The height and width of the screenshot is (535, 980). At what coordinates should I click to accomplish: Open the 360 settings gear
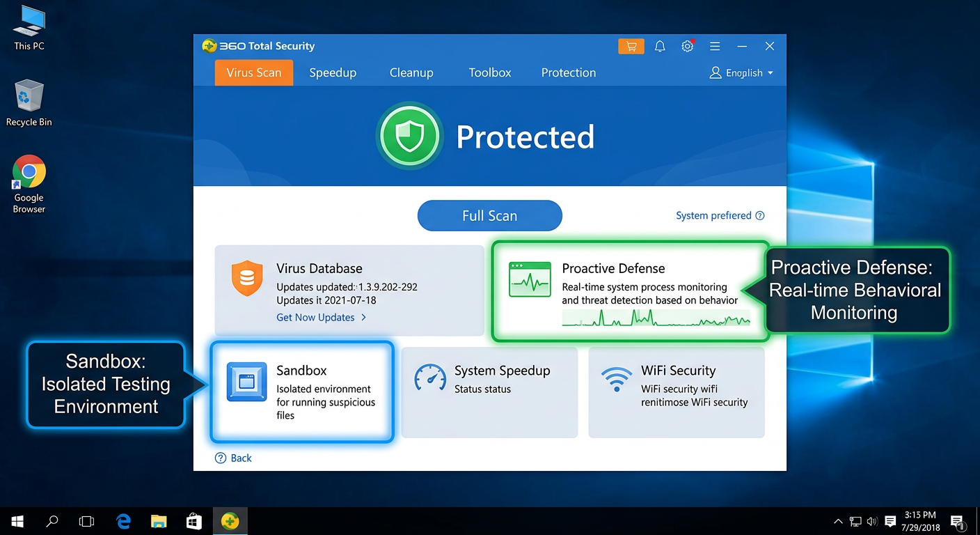coord(688,46)
